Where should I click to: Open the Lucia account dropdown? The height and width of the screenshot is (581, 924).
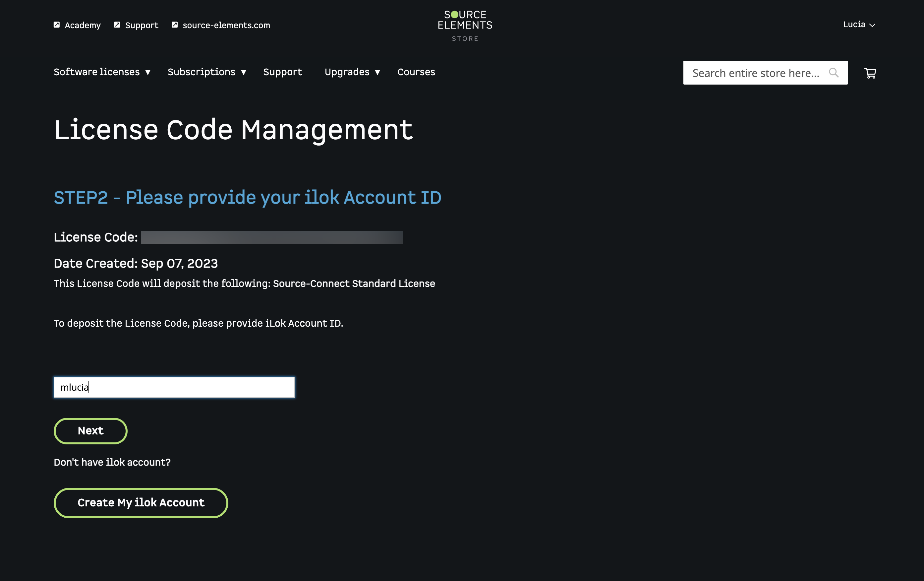(x=859, y=25)
